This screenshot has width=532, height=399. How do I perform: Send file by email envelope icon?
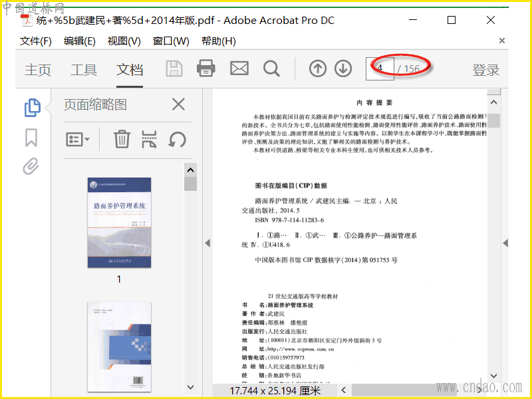[x=239, y=68]
